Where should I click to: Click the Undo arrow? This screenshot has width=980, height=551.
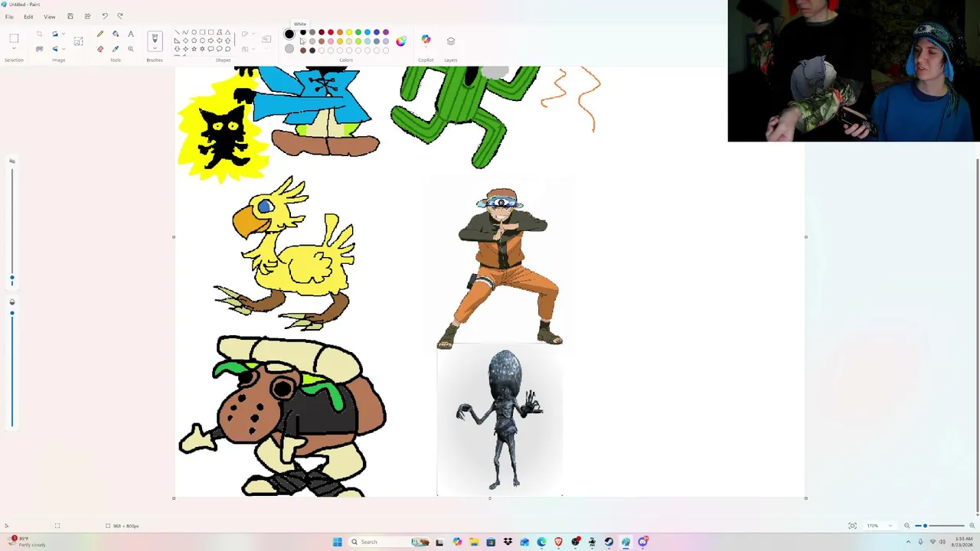point(105,16)
